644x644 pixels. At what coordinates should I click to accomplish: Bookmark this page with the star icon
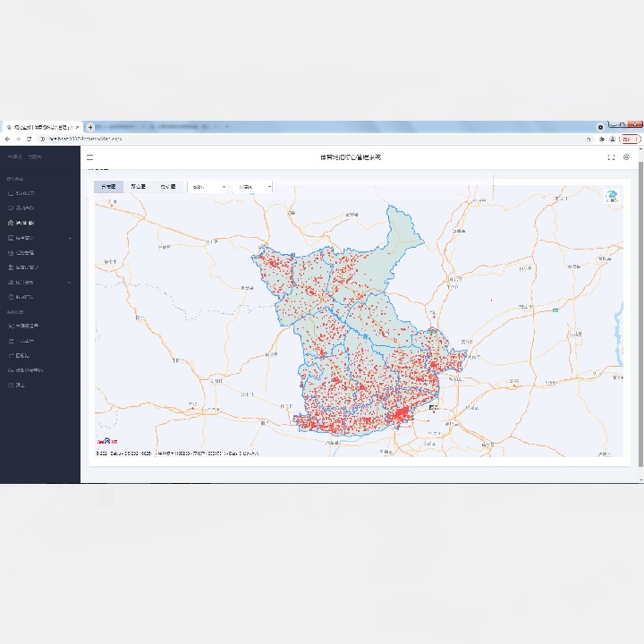602,140
